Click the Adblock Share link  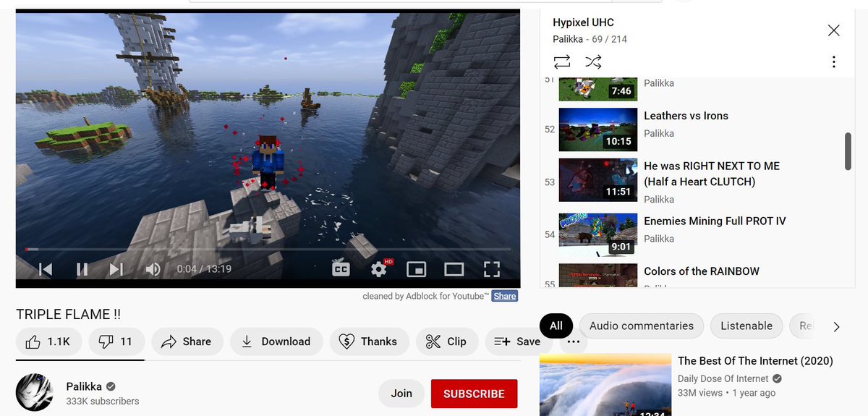(505, 296)
